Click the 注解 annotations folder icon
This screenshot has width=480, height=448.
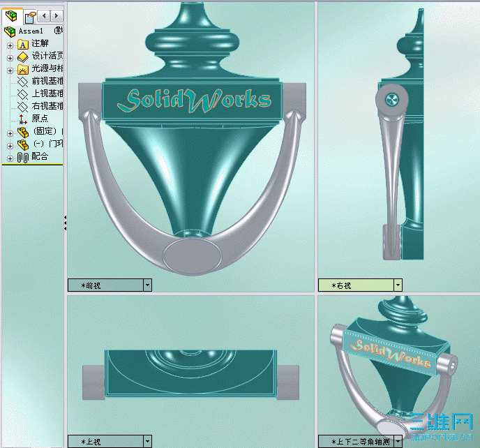(23, 45)
